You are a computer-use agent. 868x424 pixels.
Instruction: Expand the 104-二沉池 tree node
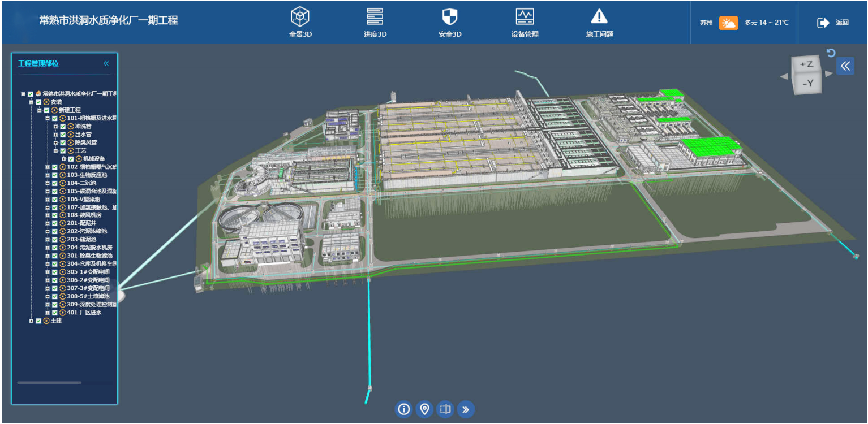(48, 183)
